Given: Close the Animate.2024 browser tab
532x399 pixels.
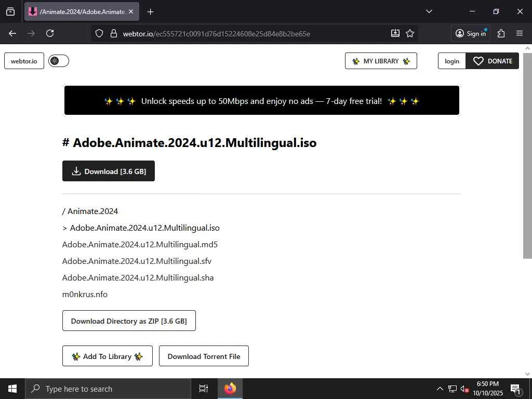Looking at the screenshot, I should point(131,11).
